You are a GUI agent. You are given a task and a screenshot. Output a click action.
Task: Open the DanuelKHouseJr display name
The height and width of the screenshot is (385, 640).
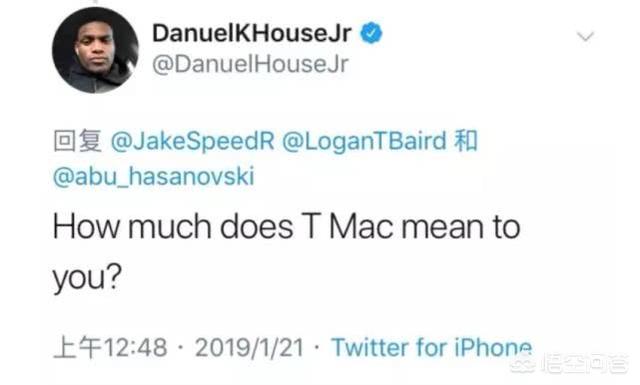[x=251, y=33]
